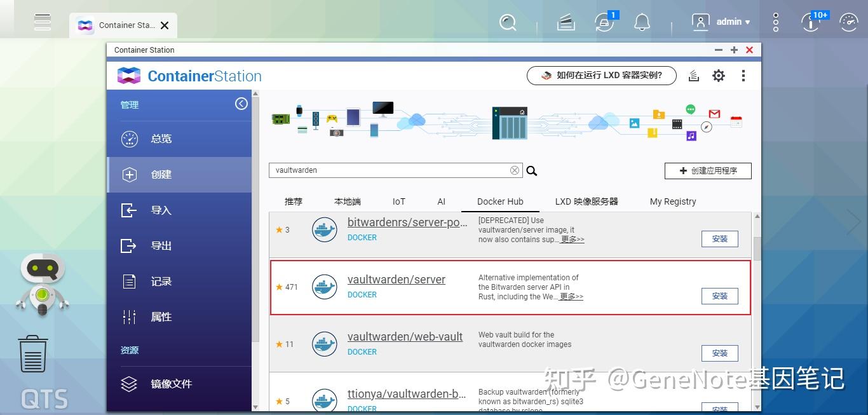Screen dimensions: 868x415
Task: Click the star rating 11 for vaultwarden/web-vault
Action: (x=285, y=344)
